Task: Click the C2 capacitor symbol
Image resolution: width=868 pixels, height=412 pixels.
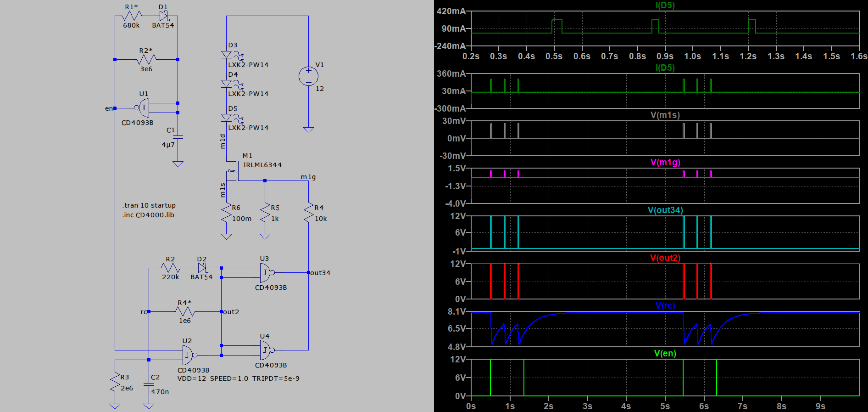Action: pos(149,384)
